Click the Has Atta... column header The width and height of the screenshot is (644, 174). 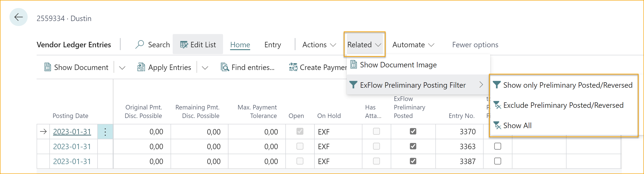pos(373,112)
